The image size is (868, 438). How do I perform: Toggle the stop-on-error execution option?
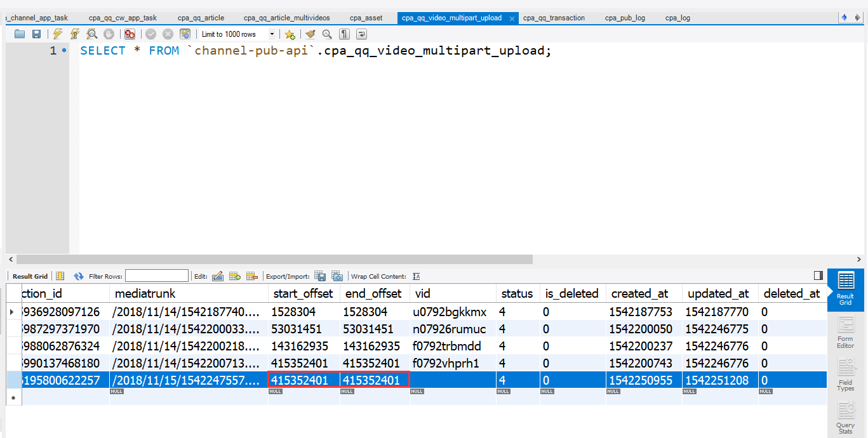pos(130,34)
